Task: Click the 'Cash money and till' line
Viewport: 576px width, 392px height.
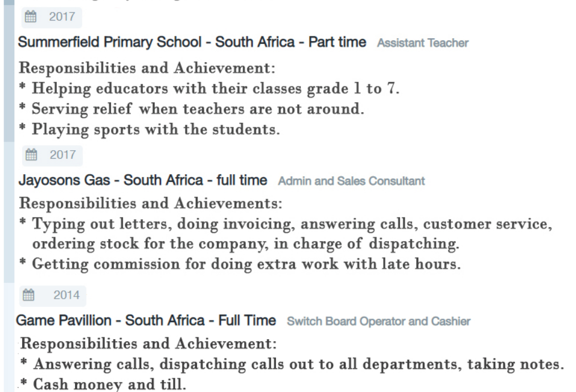Action: (x=109, y=384)
